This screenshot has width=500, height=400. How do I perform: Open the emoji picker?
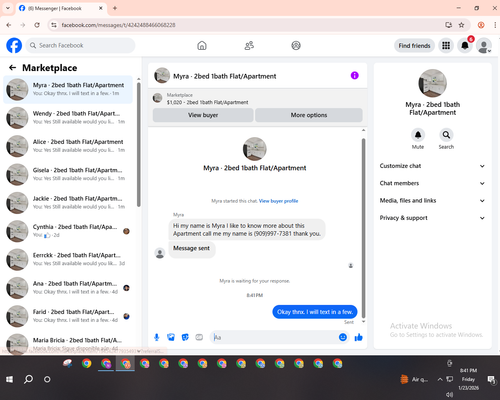tap(343, 337)
